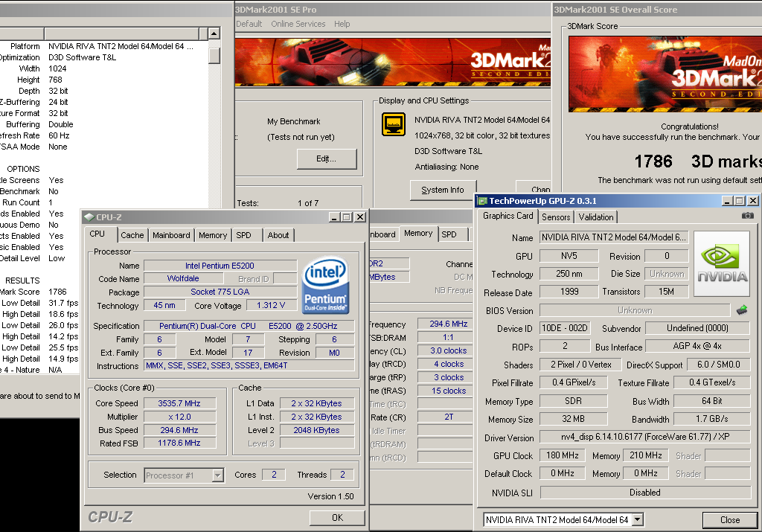Open the GPU selector dropdown in GPU-Z
The image size is (762, 532).
click(x=638, y=520)
